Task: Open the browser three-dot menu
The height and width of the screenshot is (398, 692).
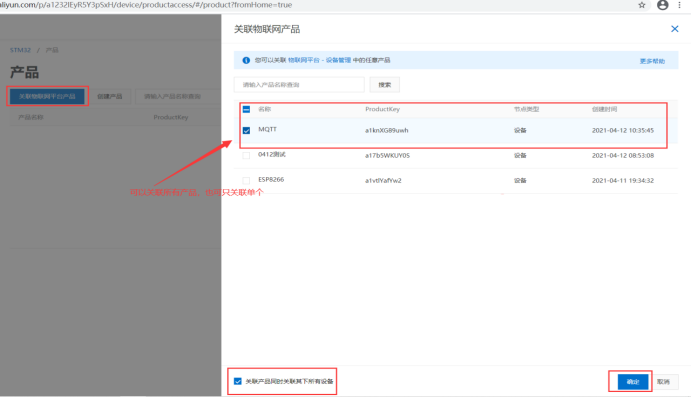Action: coord(679,5)
